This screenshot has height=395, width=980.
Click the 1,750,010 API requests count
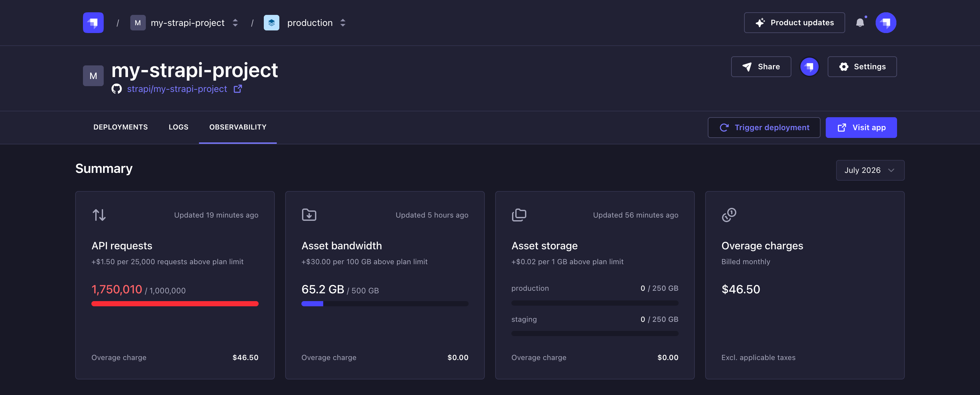[117, 290]
